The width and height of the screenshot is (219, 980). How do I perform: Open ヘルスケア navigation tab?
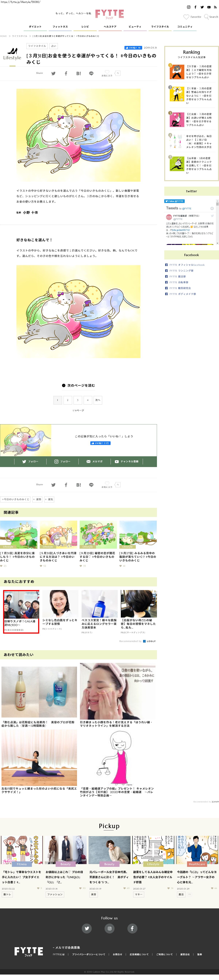tap(110, 27)
